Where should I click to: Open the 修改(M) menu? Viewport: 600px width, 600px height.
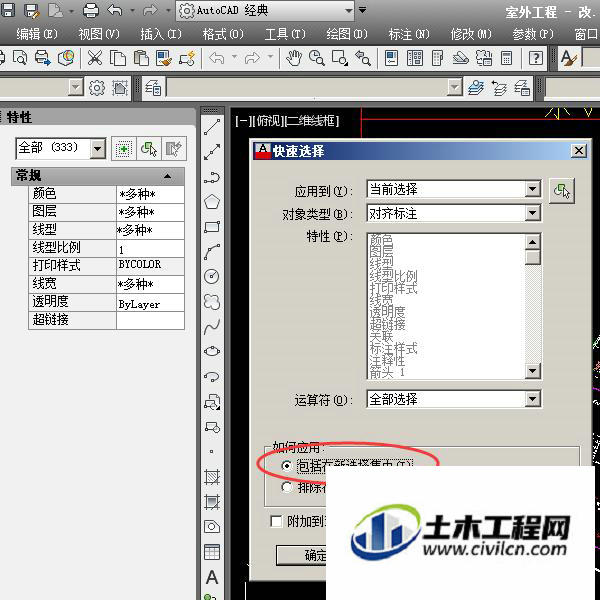coord(471,34)
